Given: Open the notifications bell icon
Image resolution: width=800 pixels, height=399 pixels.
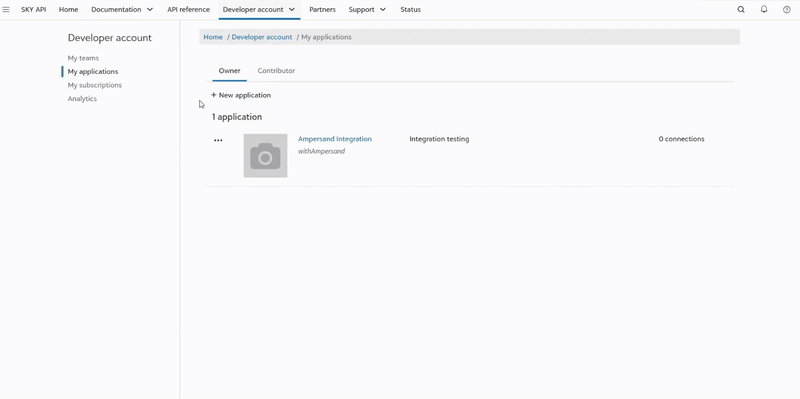Looking at the screenshot, I should coord(764,9).
